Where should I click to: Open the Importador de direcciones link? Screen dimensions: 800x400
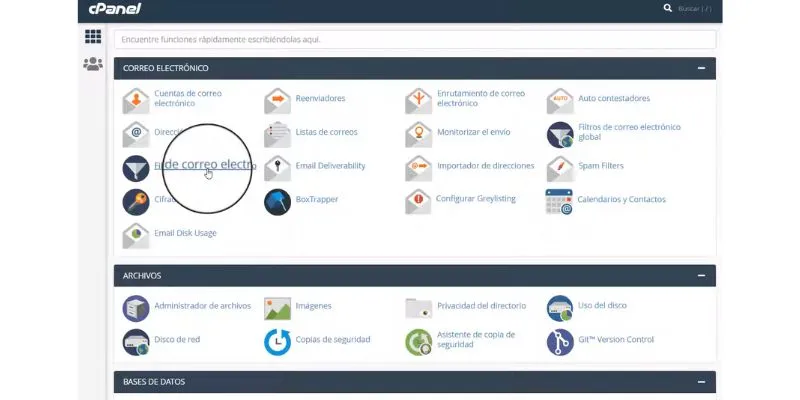(486, 166)
